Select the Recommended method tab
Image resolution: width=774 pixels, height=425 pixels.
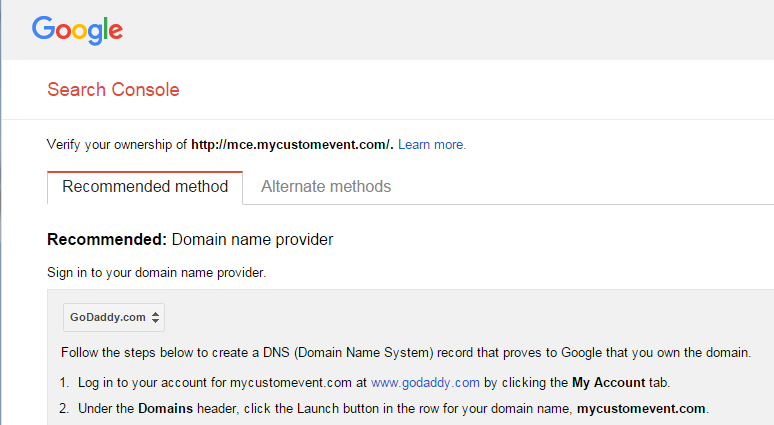coord(145,187)
